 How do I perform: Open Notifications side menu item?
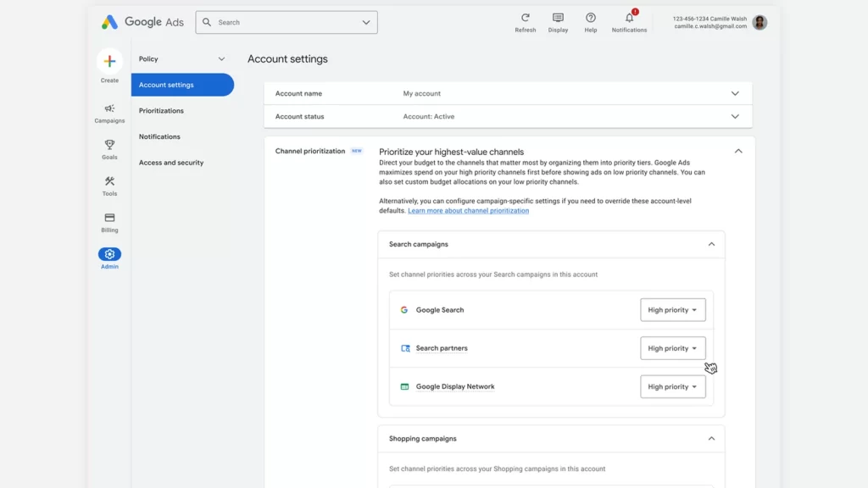159,136
